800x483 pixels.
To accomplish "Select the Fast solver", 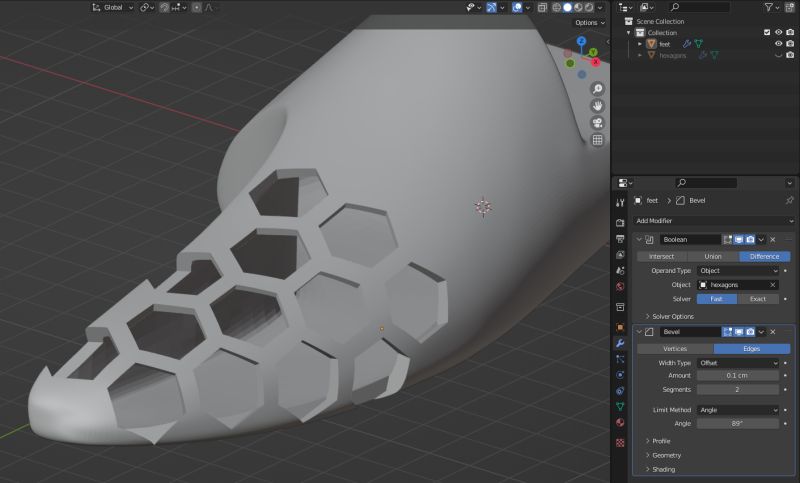I will pyautogui.click(x=717, y=299).
